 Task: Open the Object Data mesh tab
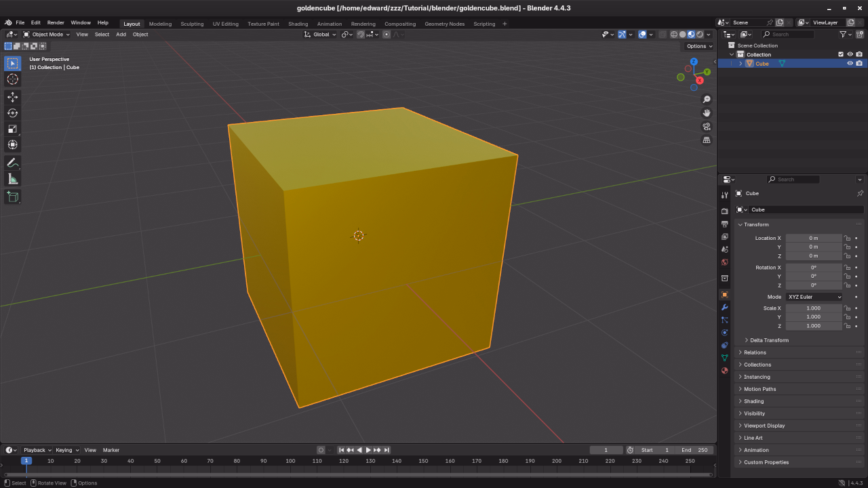pyautogui.click(x=724, y=358)
